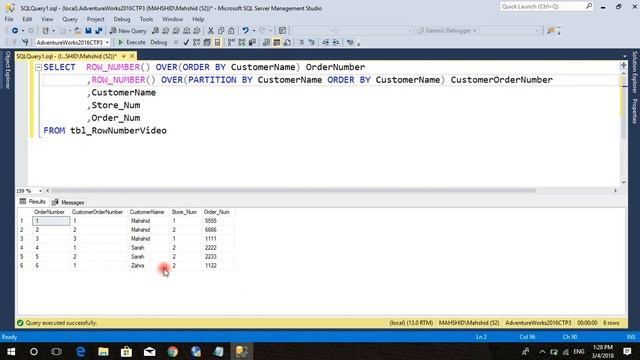Click the Increase Indent icon
Screen dimensions: 640x360
point(336,42)
